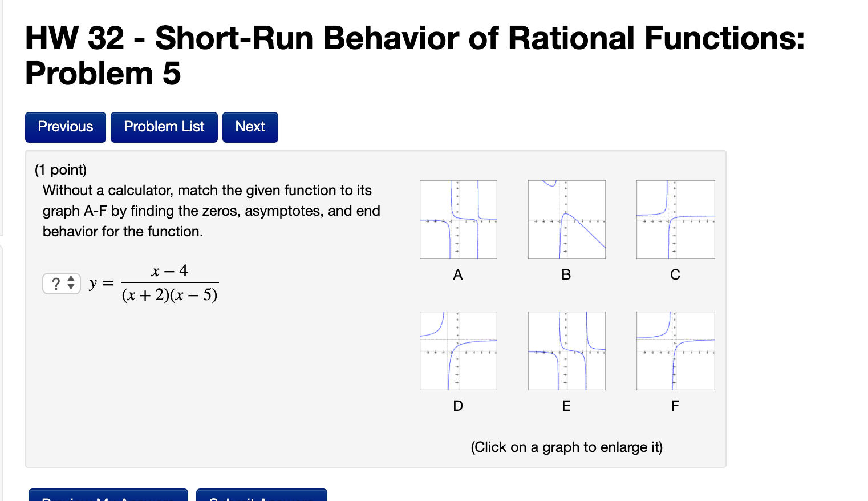Click the down arrow on the answer selector
The height and width of the screenshot is (501, 868).
click(x=71, y=286)
